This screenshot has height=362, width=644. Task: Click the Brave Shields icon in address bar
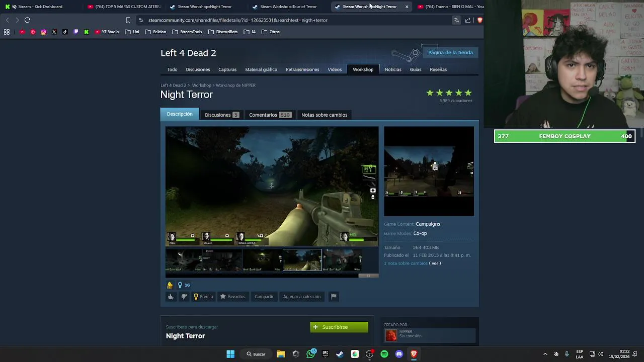[x=479, y=20]
